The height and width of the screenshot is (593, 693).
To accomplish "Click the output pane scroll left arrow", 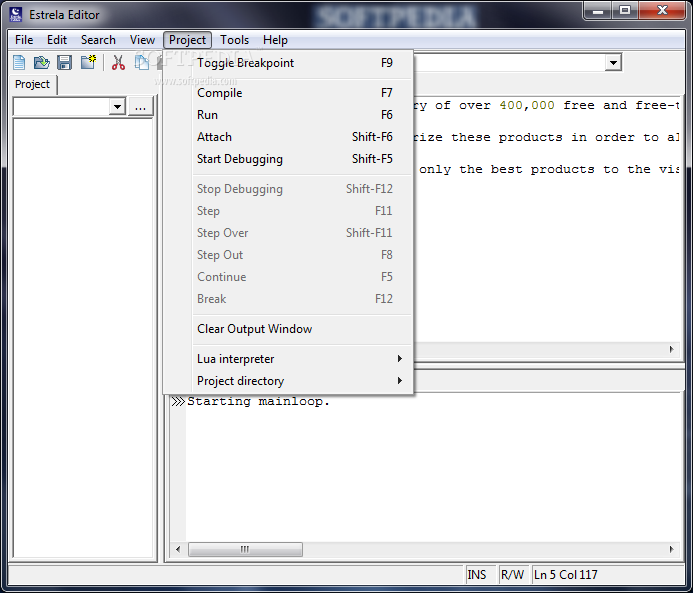I will (x=178, y=549).
